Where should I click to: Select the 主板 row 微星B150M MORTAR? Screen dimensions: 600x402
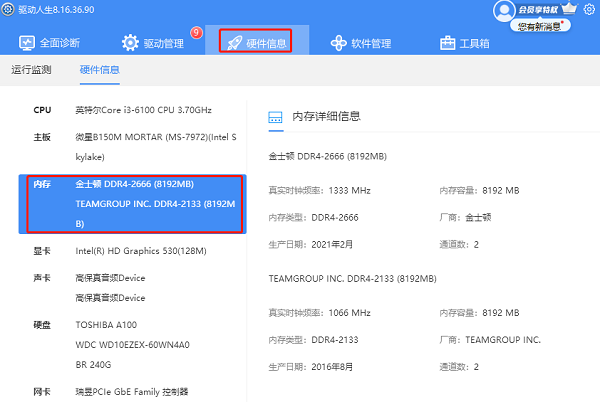132,147
